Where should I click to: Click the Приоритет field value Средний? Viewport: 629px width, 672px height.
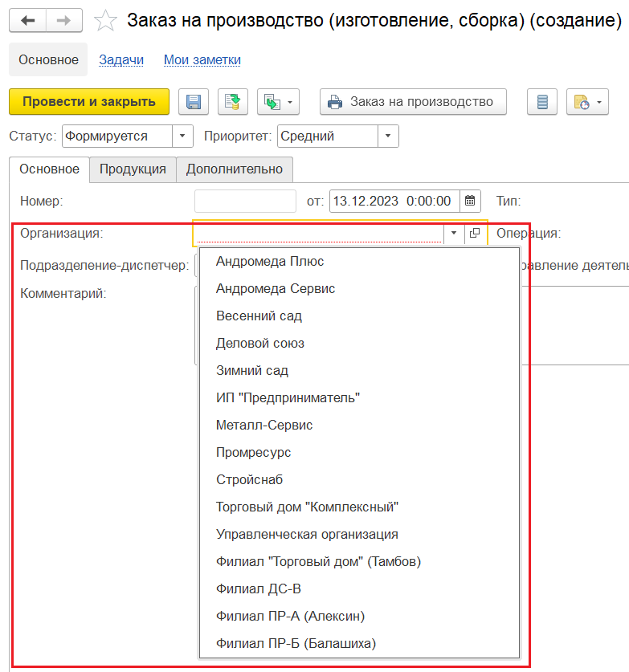point(328,136)
